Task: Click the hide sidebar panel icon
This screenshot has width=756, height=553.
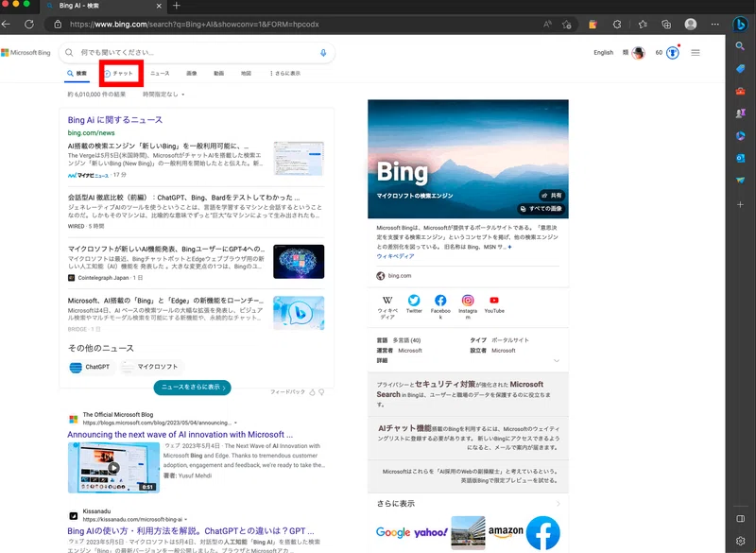Action: pos(741,519)
